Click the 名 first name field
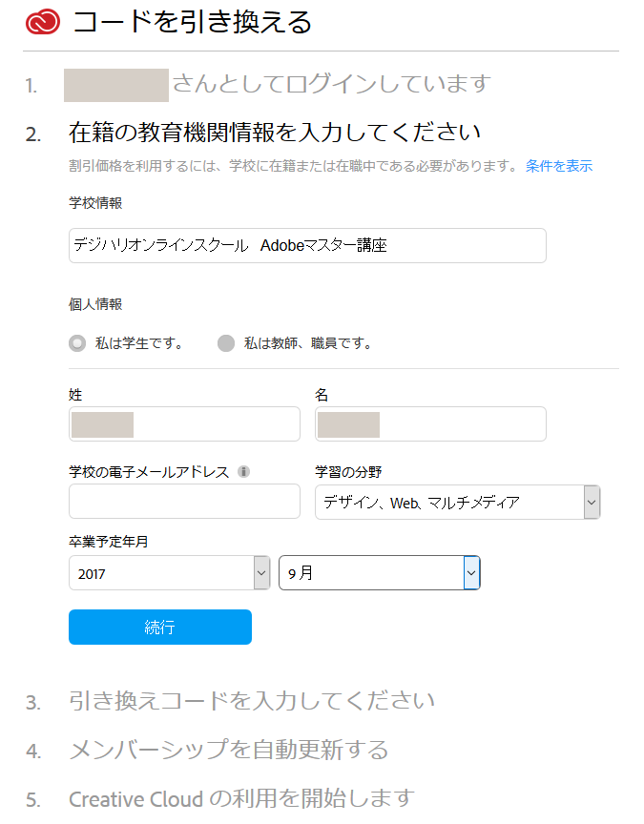Viewport: 644px width, 824px height. (430, 423)
